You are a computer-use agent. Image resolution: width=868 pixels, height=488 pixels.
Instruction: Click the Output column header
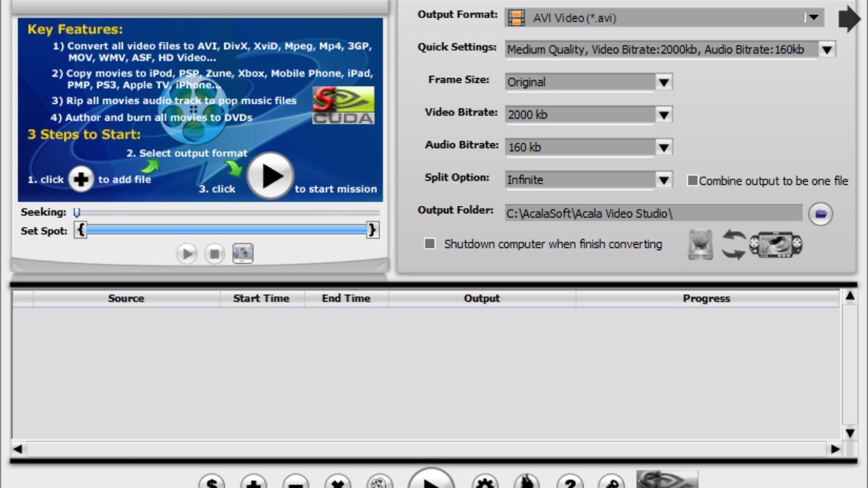pos(482,299)
